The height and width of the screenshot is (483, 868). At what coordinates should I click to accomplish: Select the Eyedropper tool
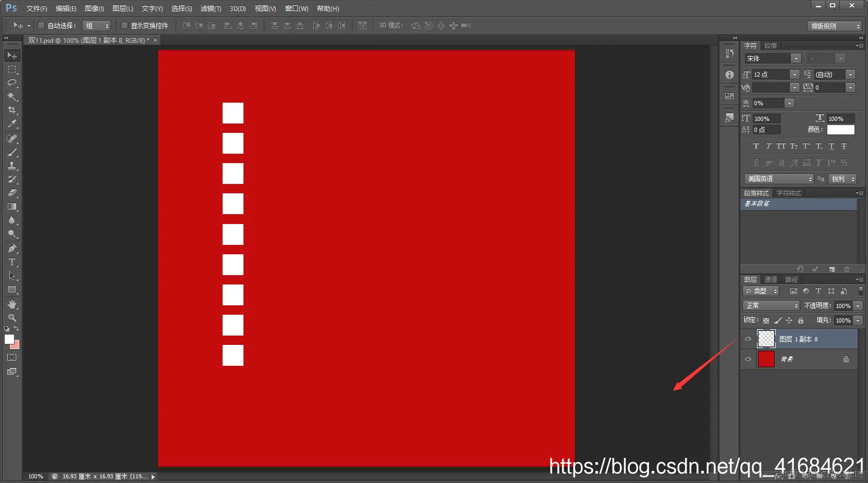pos(11,124)
